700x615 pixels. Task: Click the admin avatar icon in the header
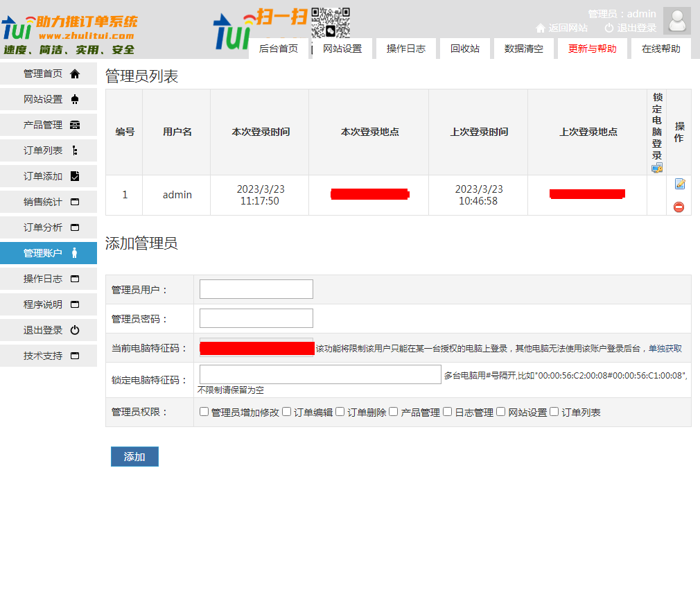[676, 21]
